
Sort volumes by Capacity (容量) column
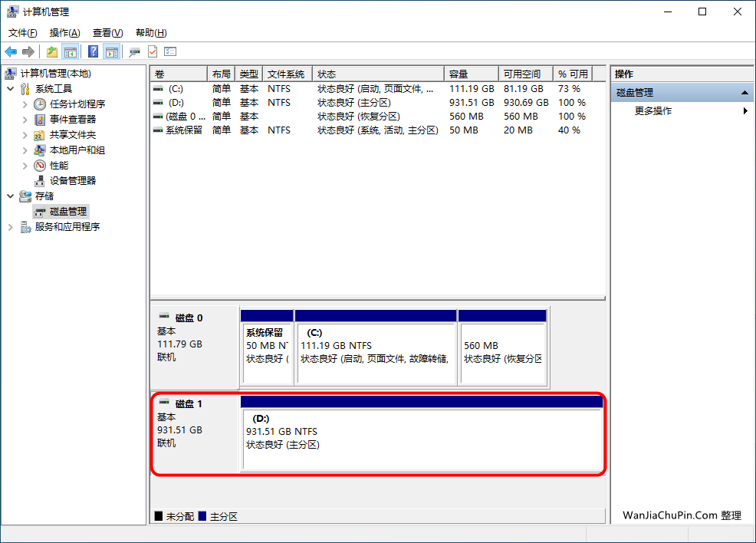point(471,74)
